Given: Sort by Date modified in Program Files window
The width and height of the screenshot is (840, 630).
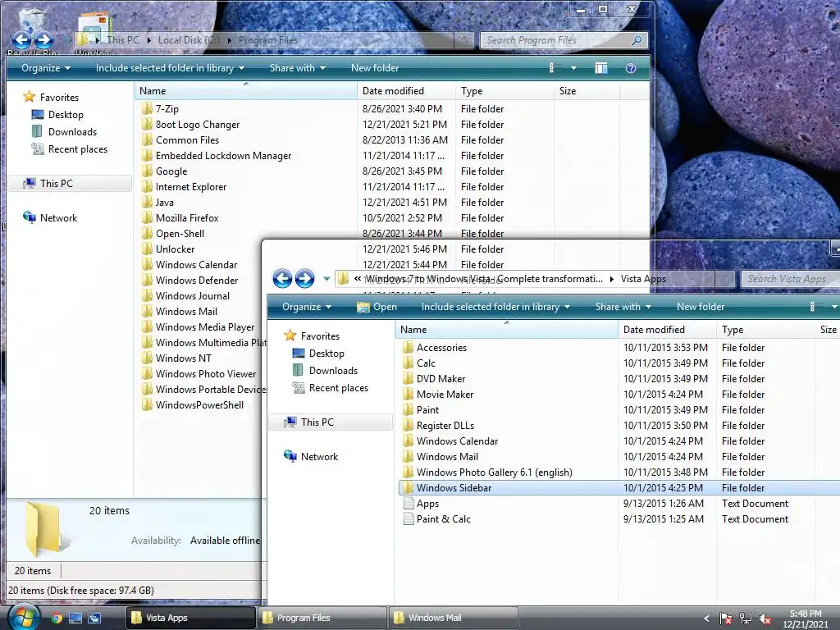Looking at the screenshot, I should tap(406, 91).
